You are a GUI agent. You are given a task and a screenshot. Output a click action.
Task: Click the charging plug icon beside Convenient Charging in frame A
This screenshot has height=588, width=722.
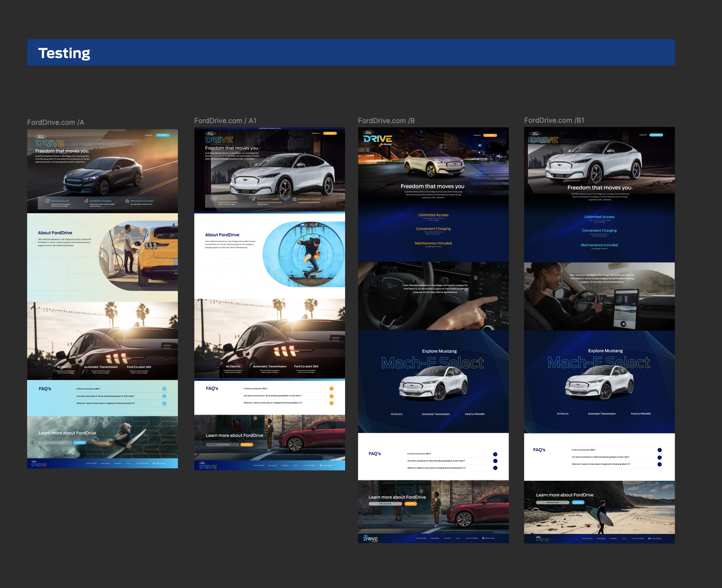tap(86, 201)
